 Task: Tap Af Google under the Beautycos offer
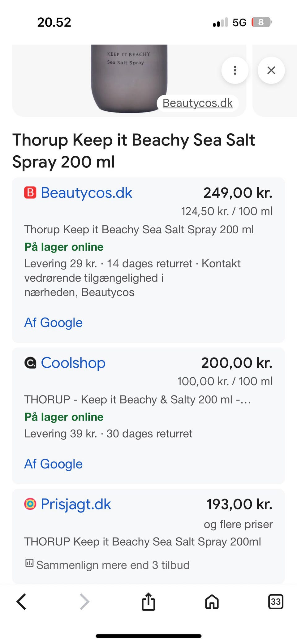click(53, 322)
